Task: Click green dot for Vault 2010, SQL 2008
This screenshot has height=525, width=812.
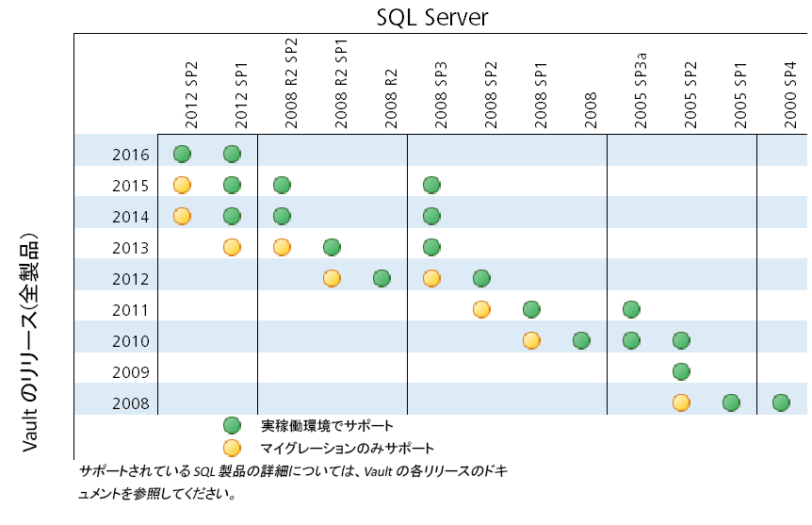Action: point(581,340)
